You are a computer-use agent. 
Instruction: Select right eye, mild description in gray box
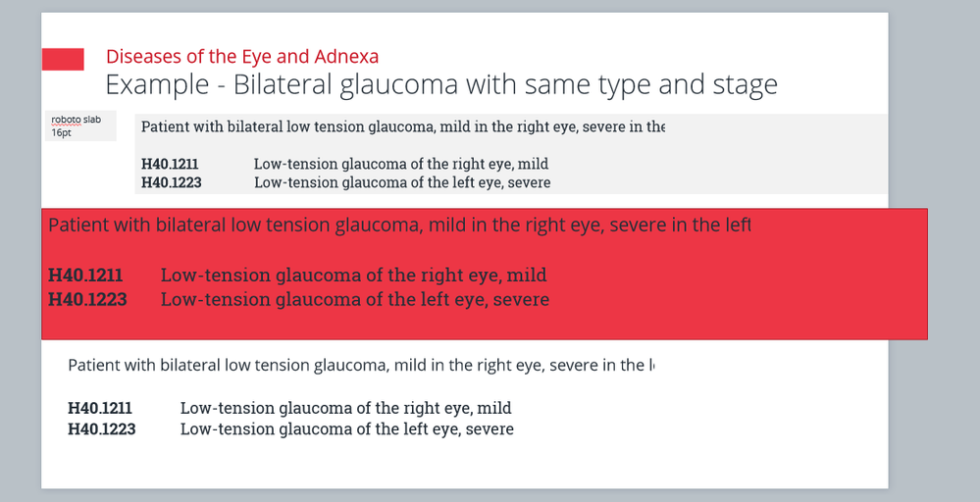coord(400,164)
